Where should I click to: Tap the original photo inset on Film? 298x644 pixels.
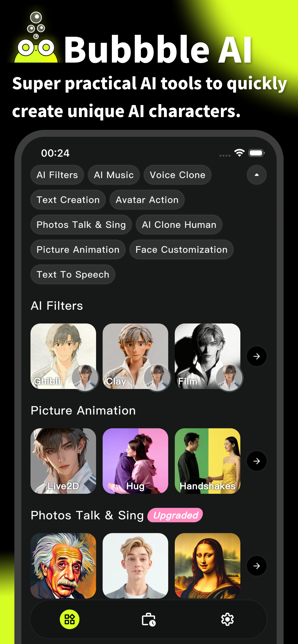click(x=229, y=378)
